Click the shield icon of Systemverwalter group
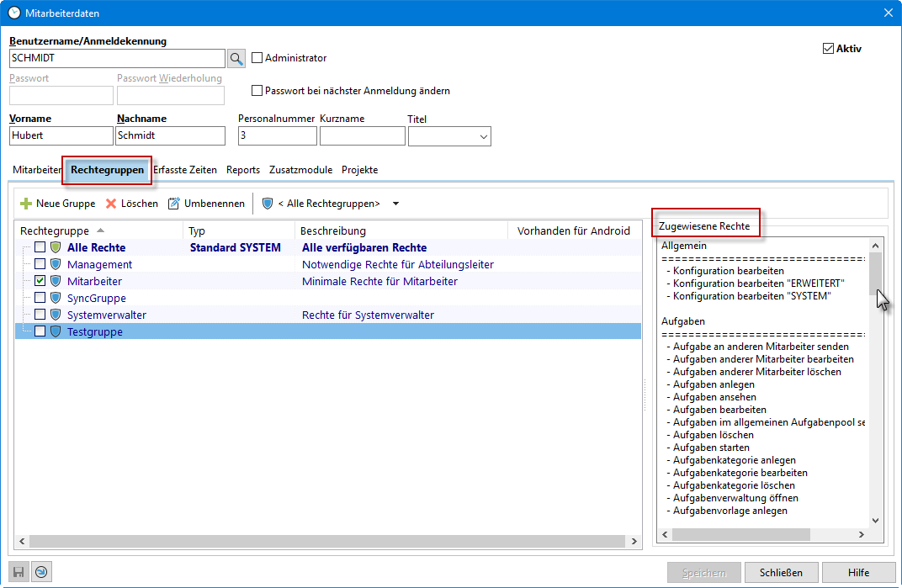 point(56,315)
